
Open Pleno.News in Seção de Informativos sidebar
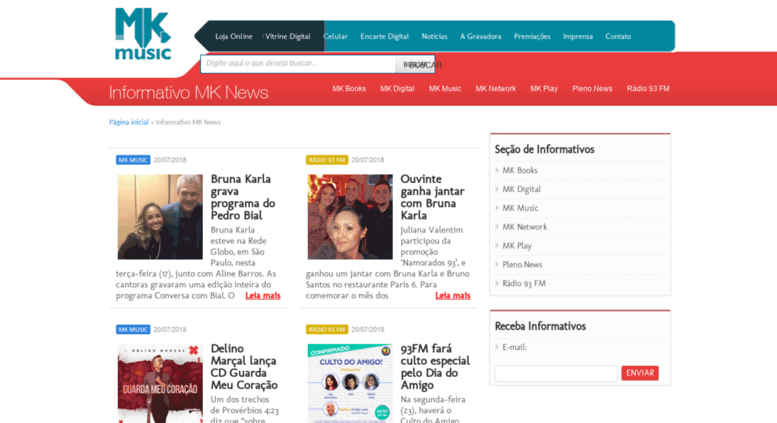[x=522, y=264]
